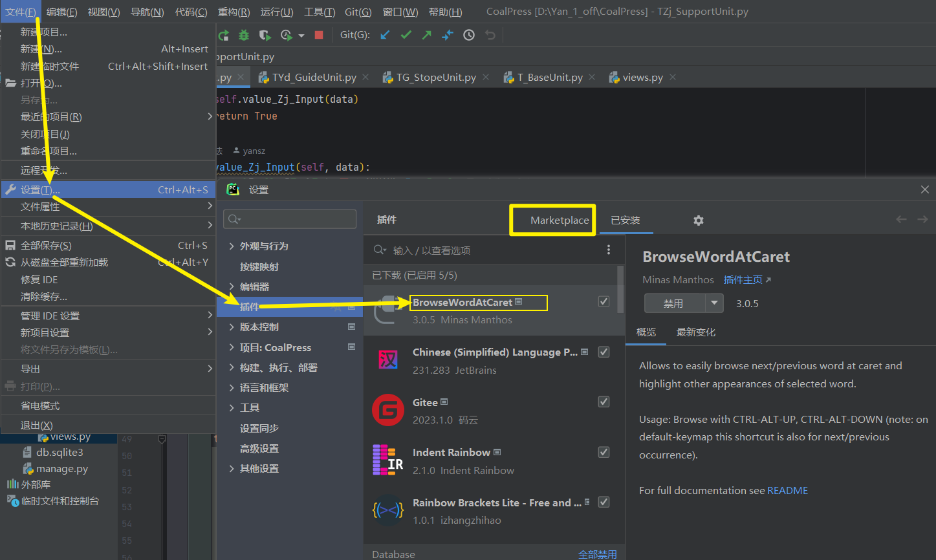Screen dimensions: 936x560
Task: Open the plugins settings gear icon
Action: (699, 221)
